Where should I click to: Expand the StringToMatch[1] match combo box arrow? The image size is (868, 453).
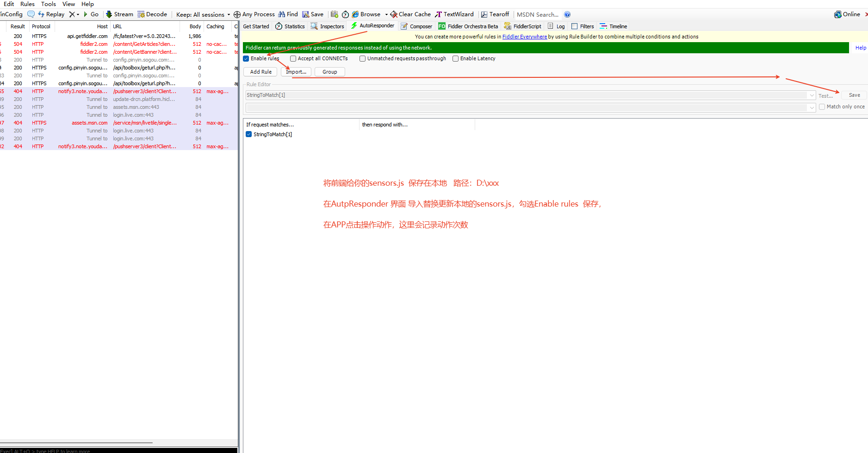click(x=812, y=95)
